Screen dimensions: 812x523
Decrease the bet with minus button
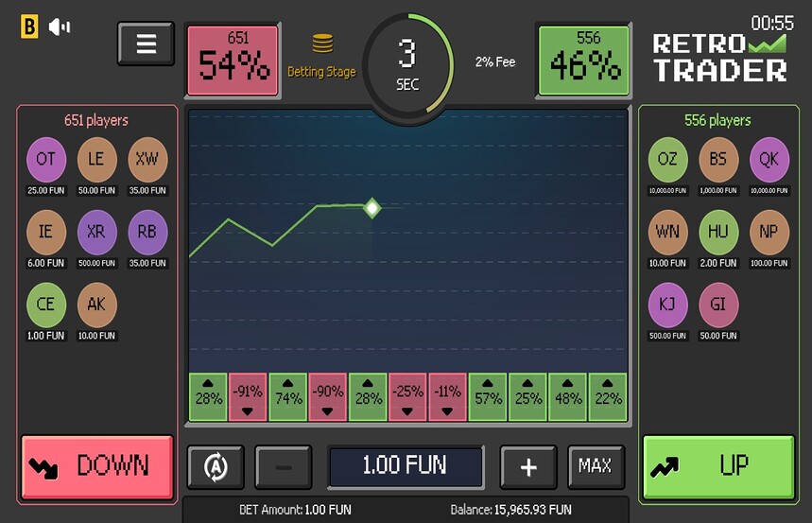click(284, 466)
